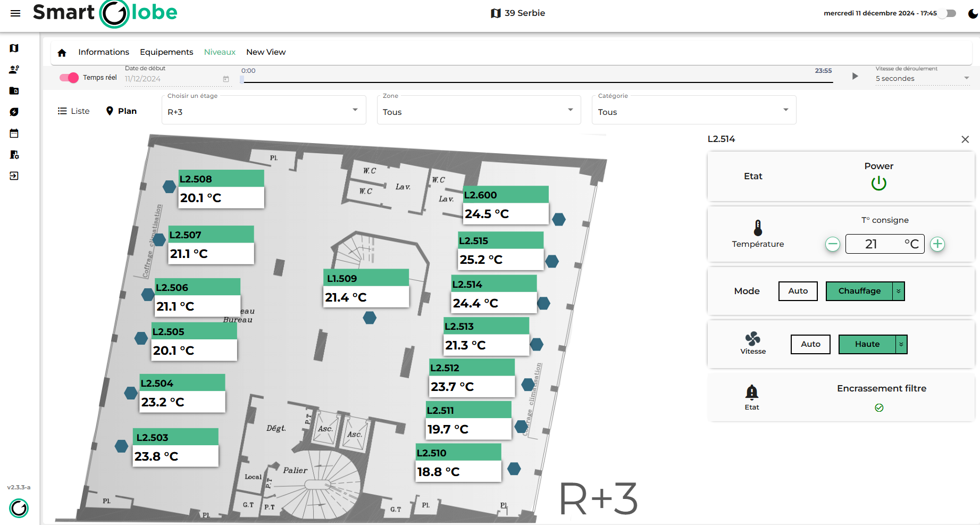Click the map icon in left sidebar

(14, 48)
